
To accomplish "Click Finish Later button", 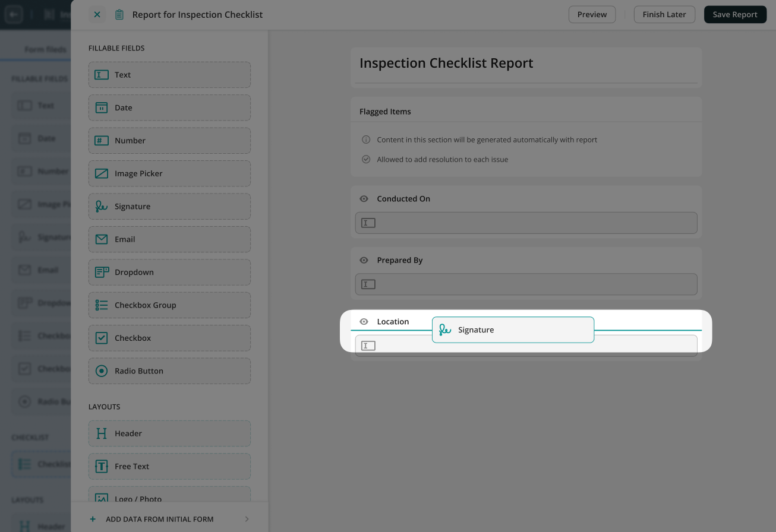I will 664,14.
